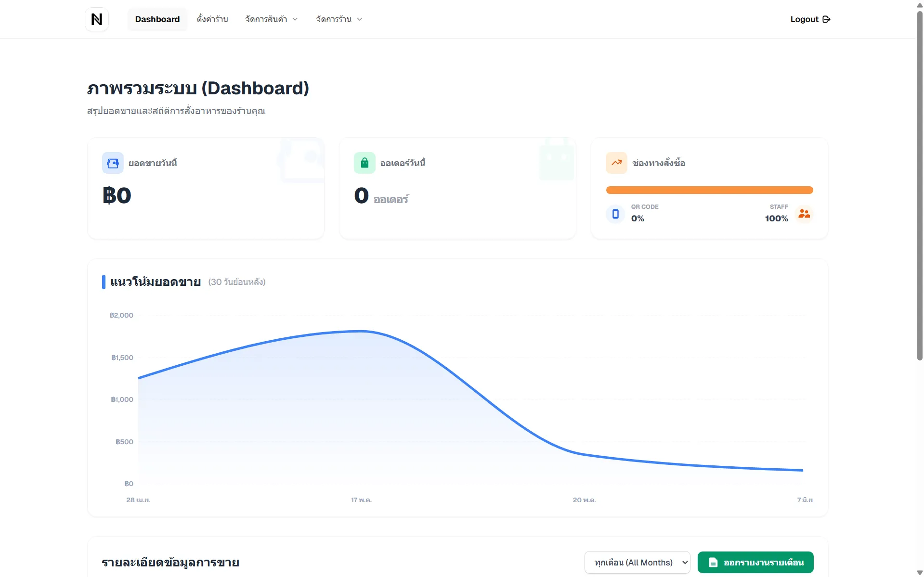This screenshot has height=577, width=924.
Task: Click the QR code phone icon
Action: click(615, 214)
